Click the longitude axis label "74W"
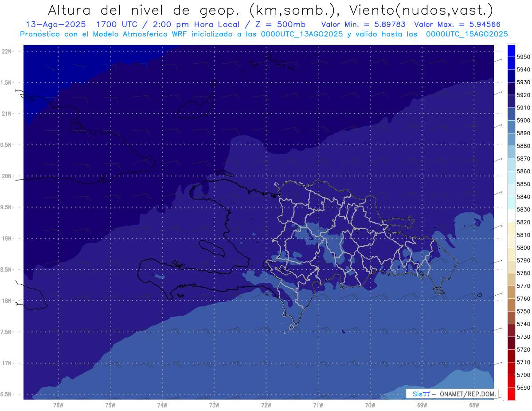 tap(162, 405)
